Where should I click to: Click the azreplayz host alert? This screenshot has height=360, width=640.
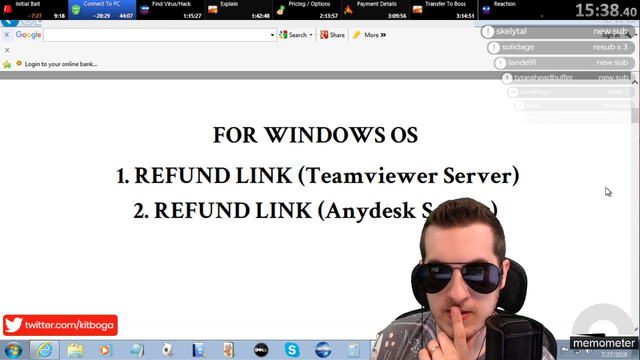(x=571, y=92)
